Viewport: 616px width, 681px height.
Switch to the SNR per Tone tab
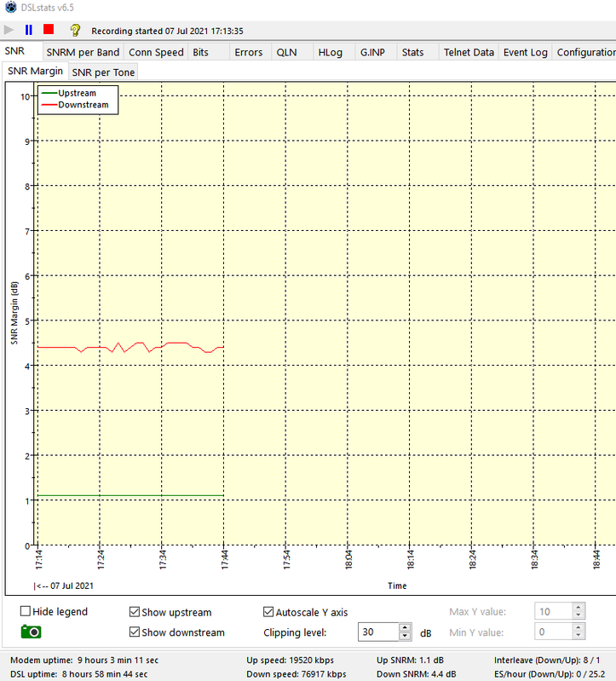click(x=103, y=72)
